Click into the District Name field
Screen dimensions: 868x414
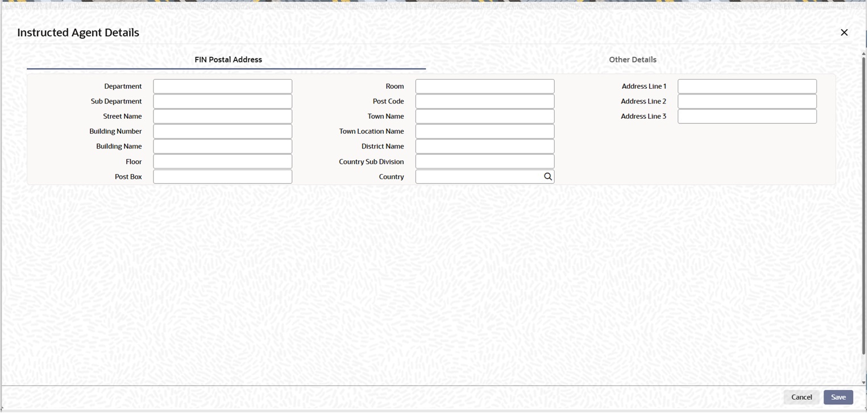485,147
